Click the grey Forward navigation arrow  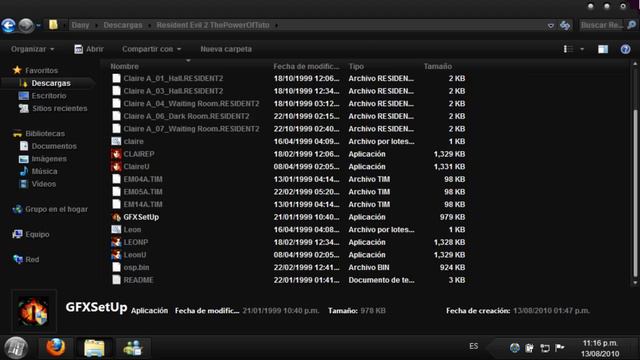26,25
